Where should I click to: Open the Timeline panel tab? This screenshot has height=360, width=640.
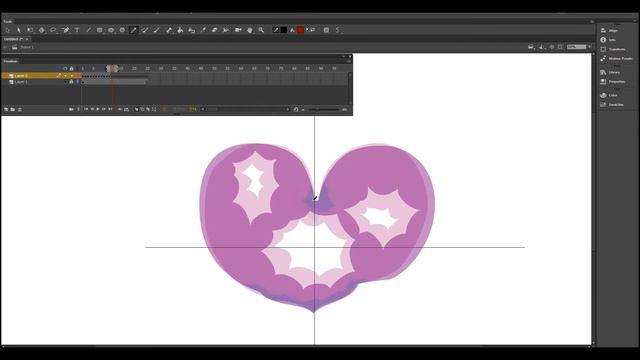pos(10,61)
